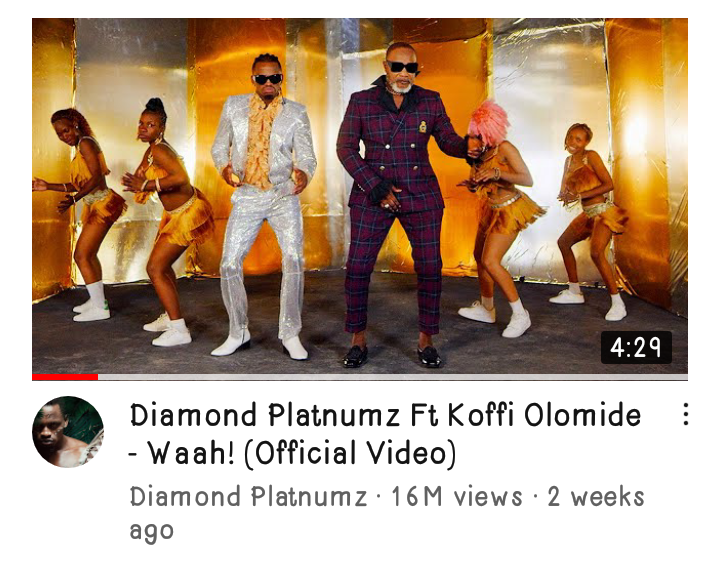Click the '16M views' metadata text
This screenshot has height=568, width=720.
pos(457,497)
